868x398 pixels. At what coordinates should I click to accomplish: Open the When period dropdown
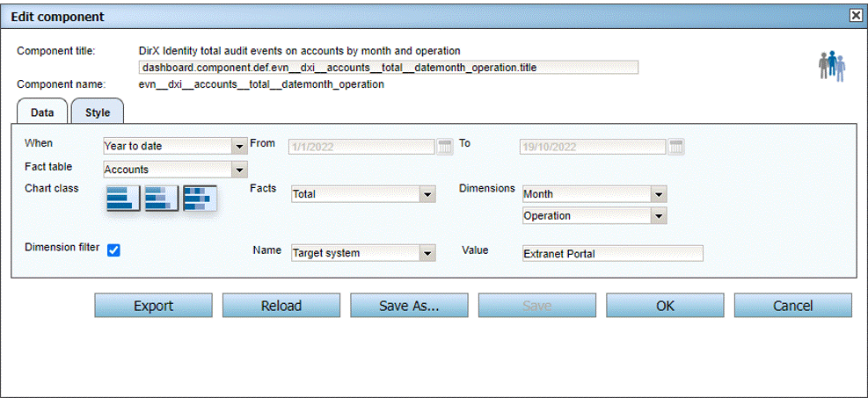click(239, 147)
